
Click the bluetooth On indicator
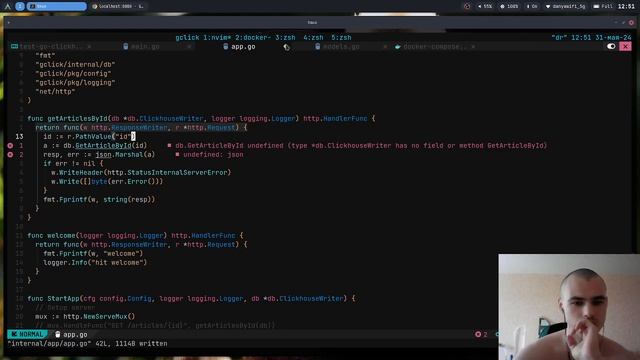(x=532, y=6)
